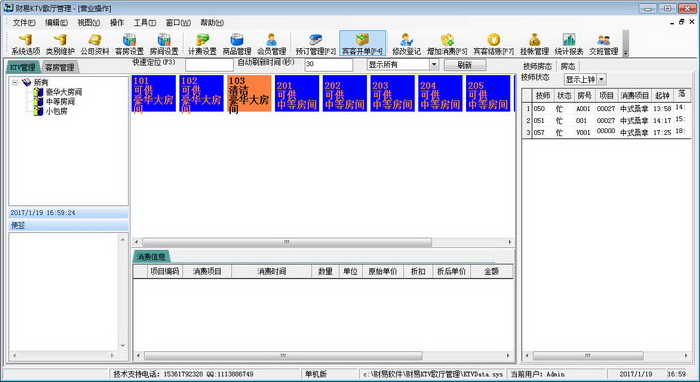
Task: Open 公司资料 company info icon
Action: click(95, 44)
